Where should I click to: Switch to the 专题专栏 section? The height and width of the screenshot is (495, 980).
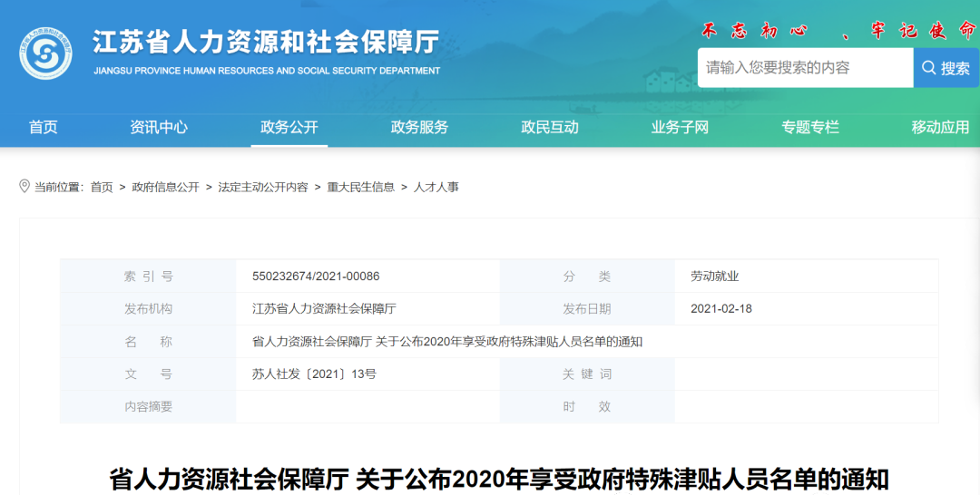click(x=810, y=127)
